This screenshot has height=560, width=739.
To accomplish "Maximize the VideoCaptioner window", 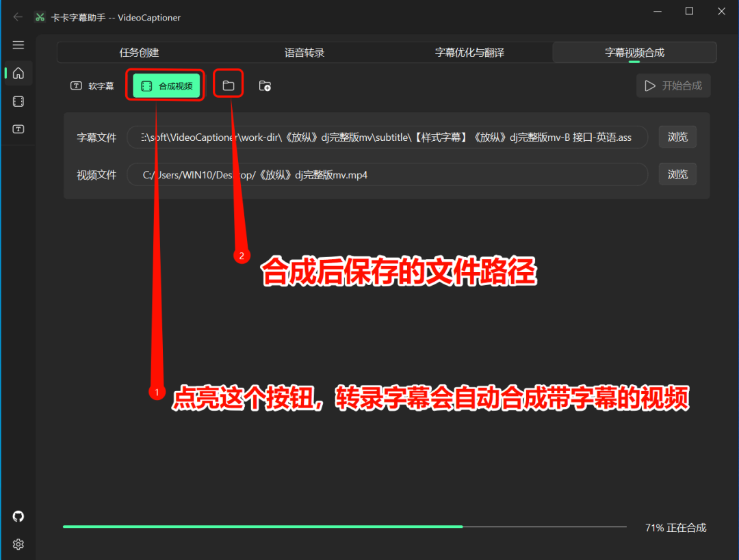I will pyautogui.click(x=689, y=12).
